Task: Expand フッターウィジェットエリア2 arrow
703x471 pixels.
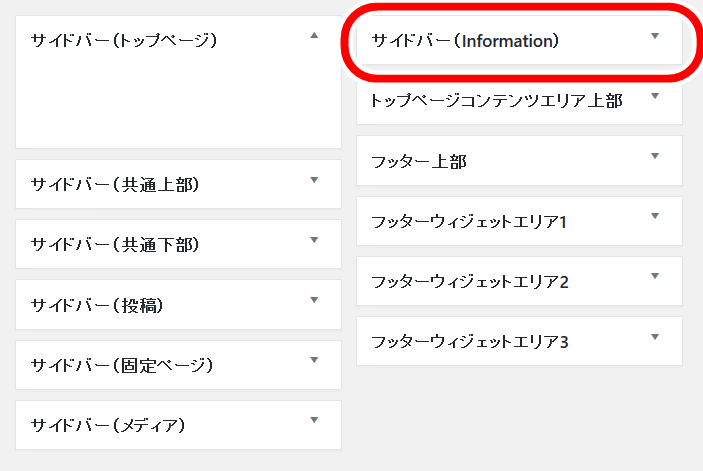Action: pos(655,276)
